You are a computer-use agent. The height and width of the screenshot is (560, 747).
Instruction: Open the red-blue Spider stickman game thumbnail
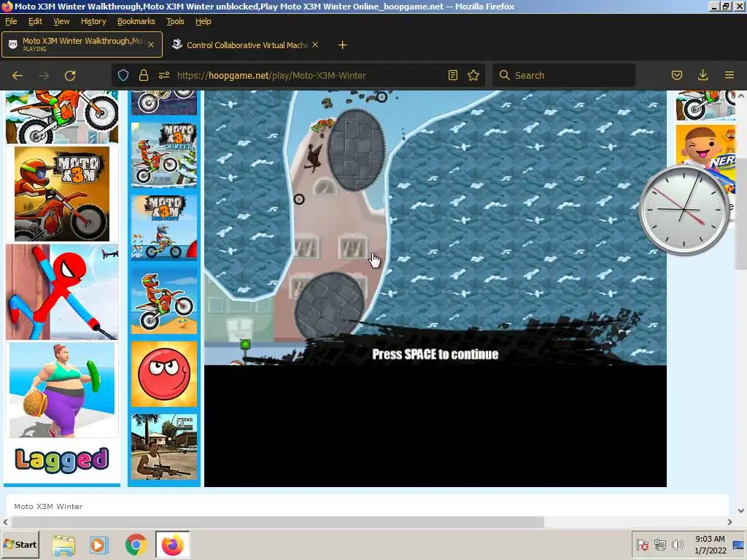point(62,292)
